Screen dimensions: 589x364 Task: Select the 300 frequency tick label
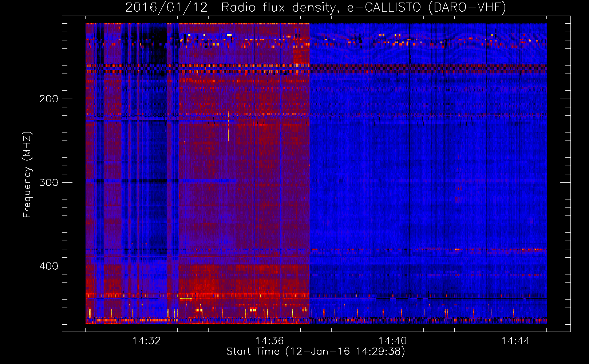coord(49,182)
